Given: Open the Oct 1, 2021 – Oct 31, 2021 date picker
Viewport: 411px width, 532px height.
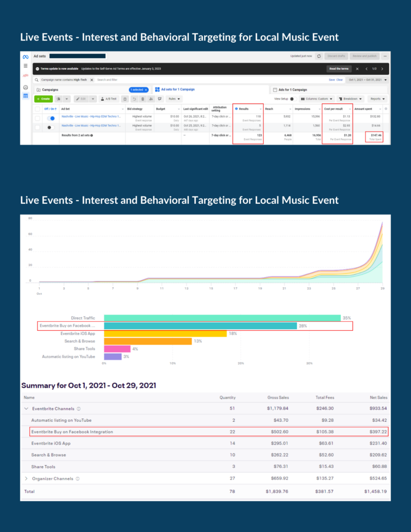Looking at the screenshot, I should coord(368,80).
